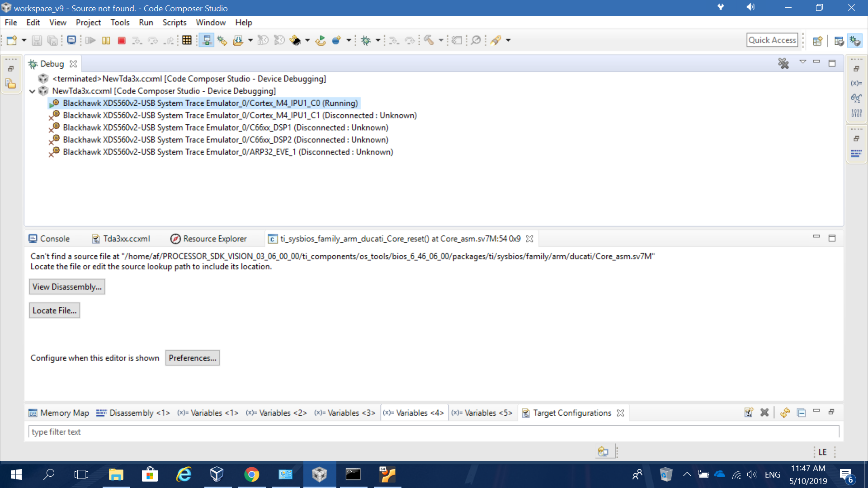Open the blue ball breakpoint dropdown arrow
Image resolution: width=868 pixels, height=488 pixels.
(349, 40)
